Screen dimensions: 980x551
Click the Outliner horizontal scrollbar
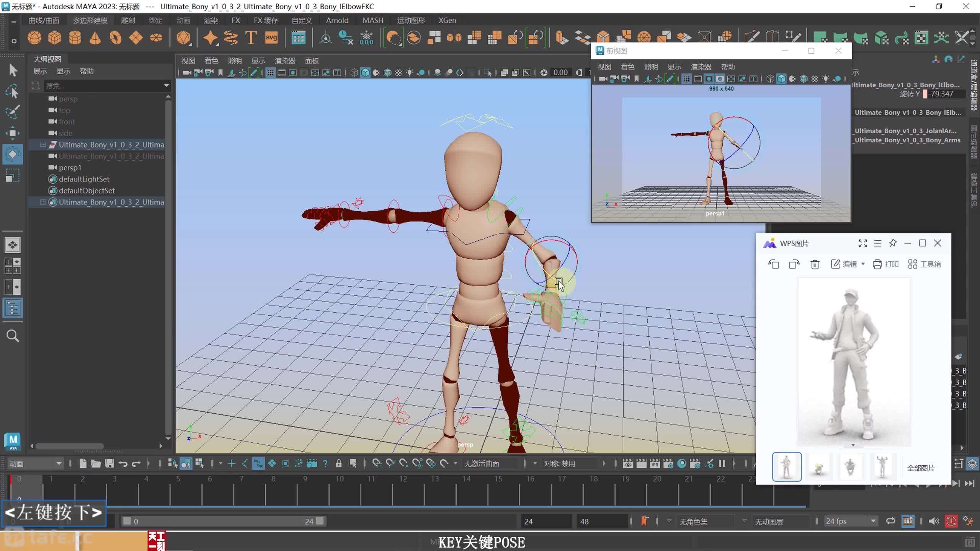pyautogui.click(x=69, y=446)
